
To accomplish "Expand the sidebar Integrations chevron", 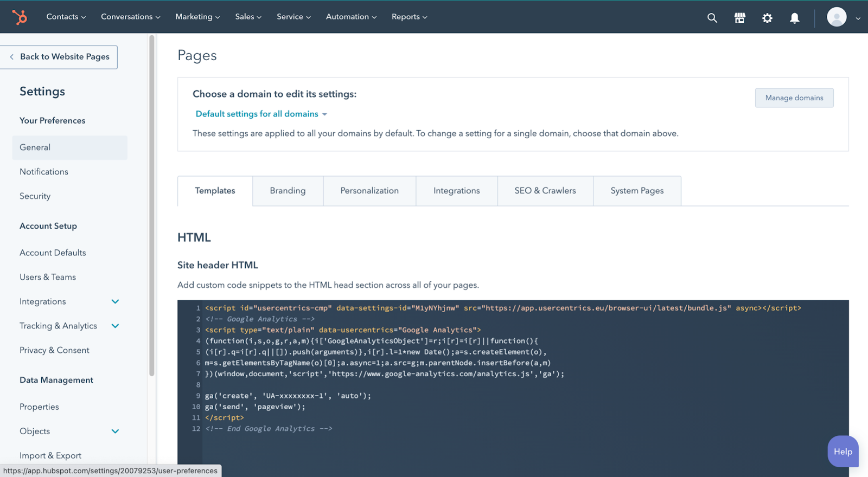I will [115, 301].
